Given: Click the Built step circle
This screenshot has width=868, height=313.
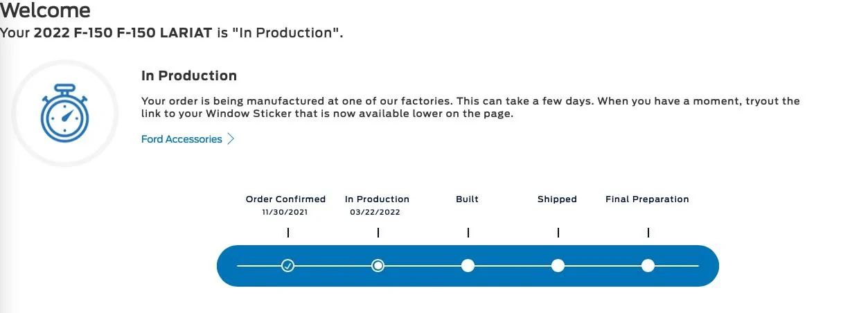Looking at the screenshot, I should click(x=468, y=265).
